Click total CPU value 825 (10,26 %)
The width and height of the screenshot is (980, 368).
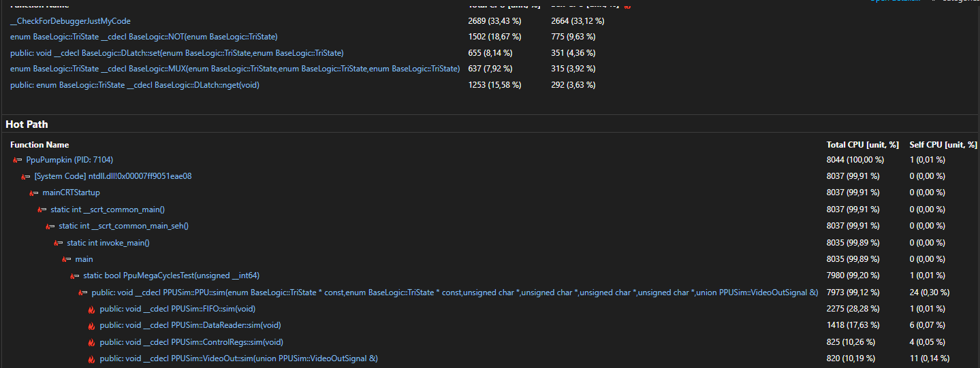coord(851,342)
